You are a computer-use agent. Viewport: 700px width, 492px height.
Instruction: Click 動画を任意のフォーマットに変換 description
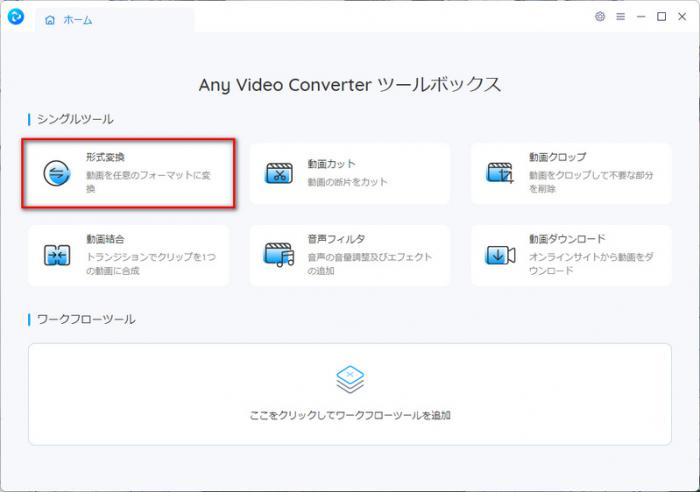pos(148,182)
